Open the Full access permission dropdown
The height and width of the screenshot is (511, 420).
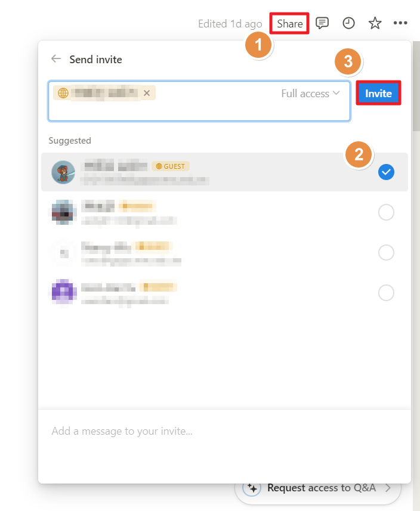[x=310, y=94]
